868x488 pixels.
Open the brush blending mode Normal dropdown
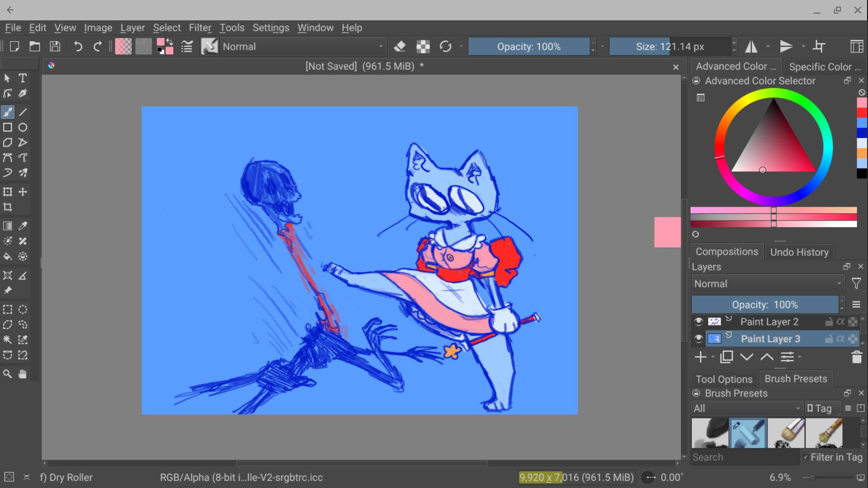pyautogui.click(x=302, y=47)
